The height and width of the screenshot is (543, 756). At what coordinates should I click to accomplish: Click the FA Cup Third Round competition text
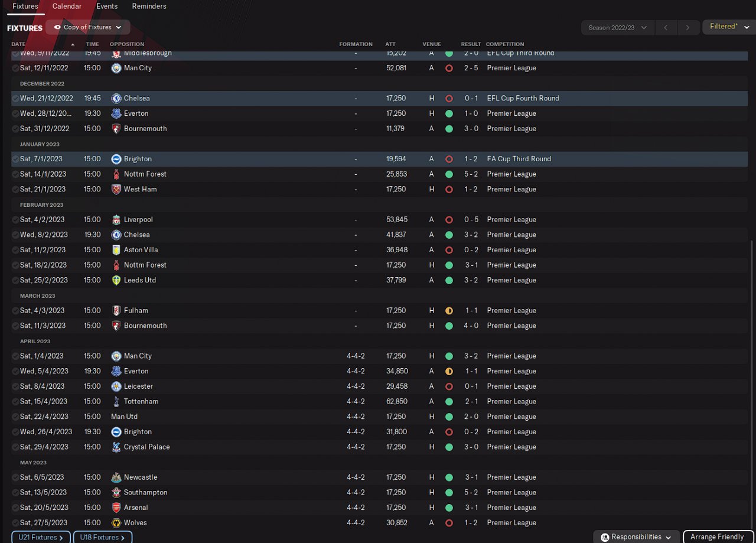pos(519,159)
